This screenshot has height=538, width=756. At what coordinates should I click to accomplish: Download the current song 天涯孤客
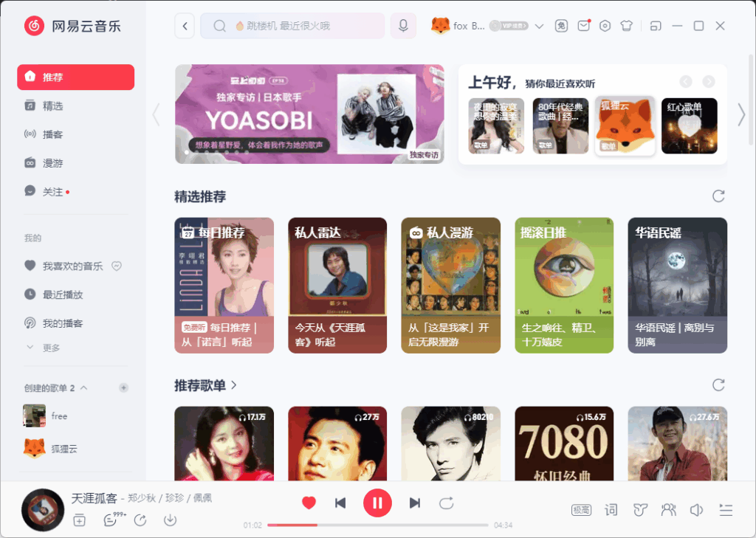tap(170, 520)
